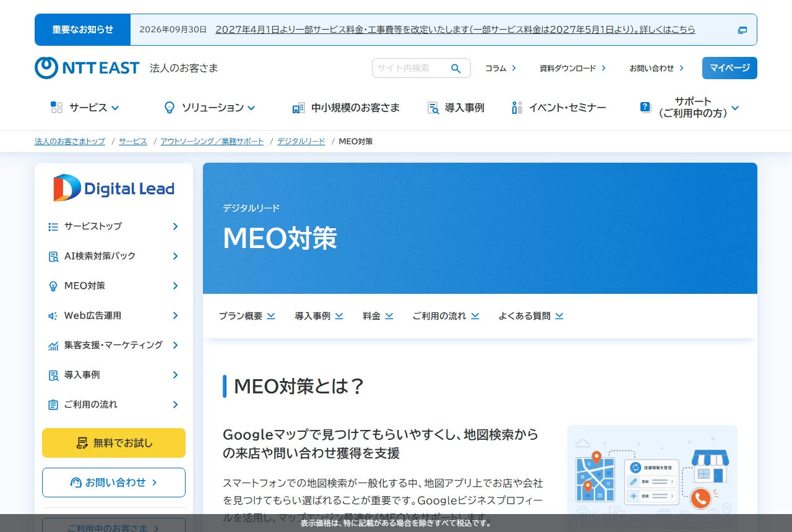Expand the サービス navigation menu chevron
Screen dimensions: 792x532
click(115, 108)
